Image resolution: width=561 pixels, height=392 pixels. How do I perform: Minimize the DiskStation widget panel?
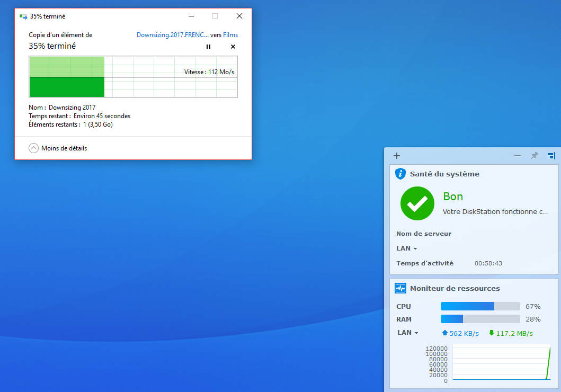click(518, 156)
